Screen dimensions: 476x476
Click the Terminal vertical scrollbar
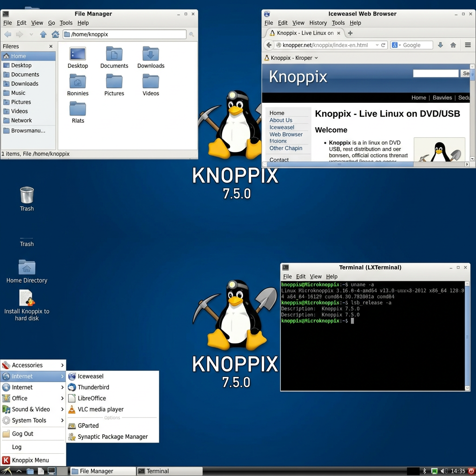point(467,336)
